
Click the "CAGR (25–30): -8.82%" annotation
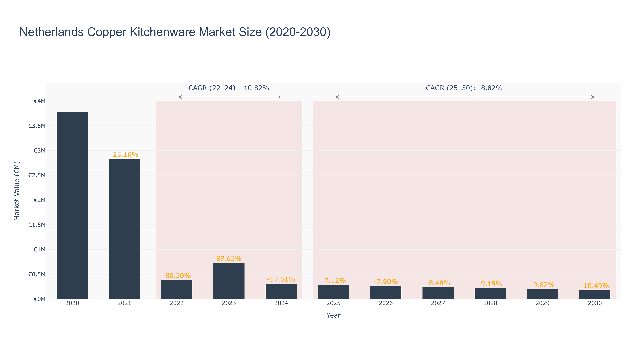[464, 88]
